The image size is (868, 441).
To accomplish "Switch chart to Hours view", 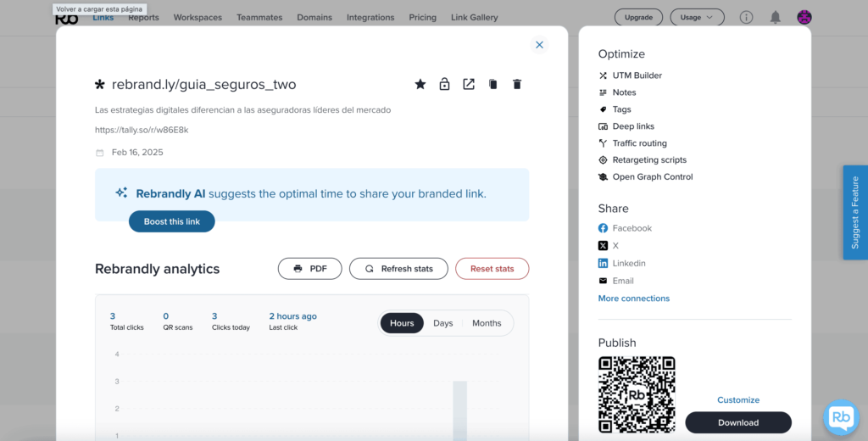I will pyautogui.click(x=402, y=323).
